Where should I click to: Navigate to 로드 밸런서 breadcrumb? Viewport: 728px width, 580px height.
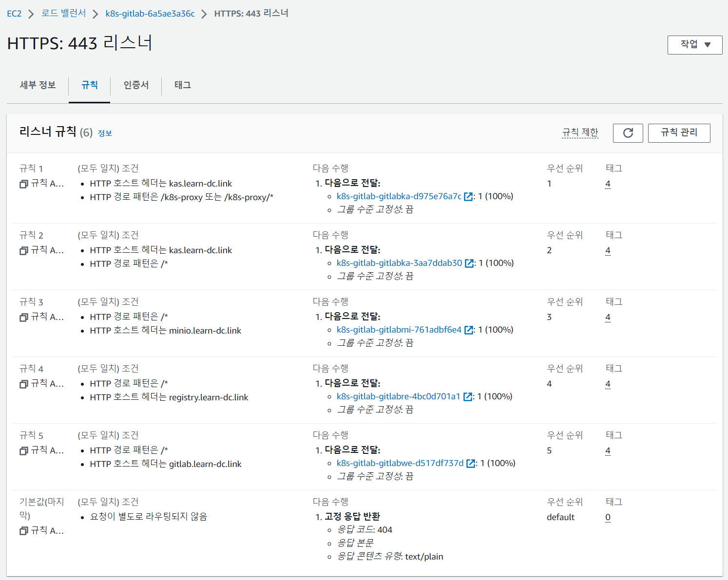point(63,14)
